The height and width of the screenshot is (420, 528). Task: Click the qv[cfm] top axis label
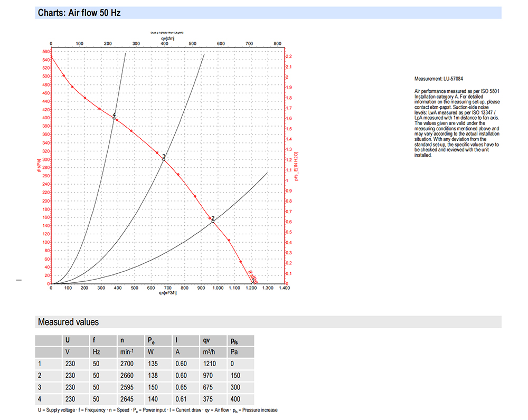click(167, 39)
